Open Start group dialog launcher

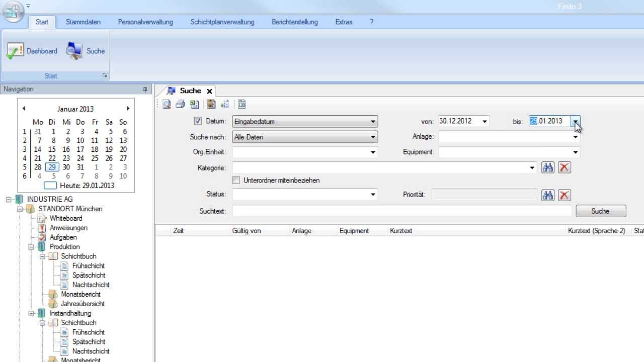pos(105,75)
